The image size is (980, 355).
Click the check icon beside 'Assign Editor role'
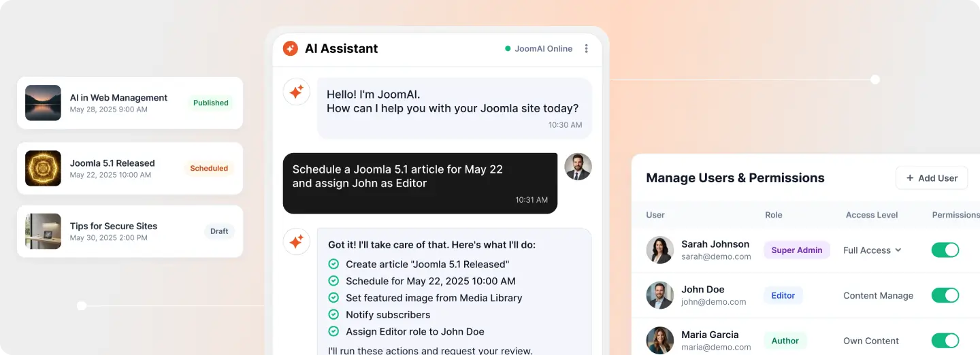pos(333,332)
